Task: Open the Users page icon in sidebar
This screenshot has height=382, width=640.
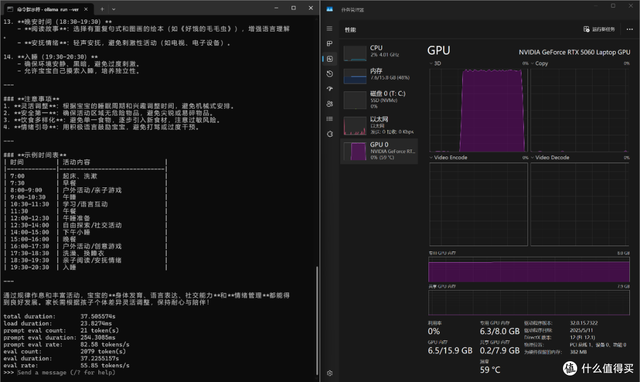Action: pos(329,104)
